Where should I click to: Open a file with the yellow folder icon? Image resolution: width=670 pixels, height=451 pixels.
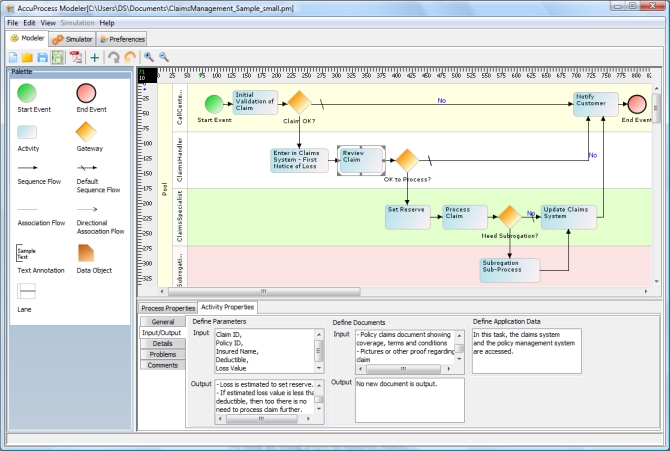(x=27, y=57)
